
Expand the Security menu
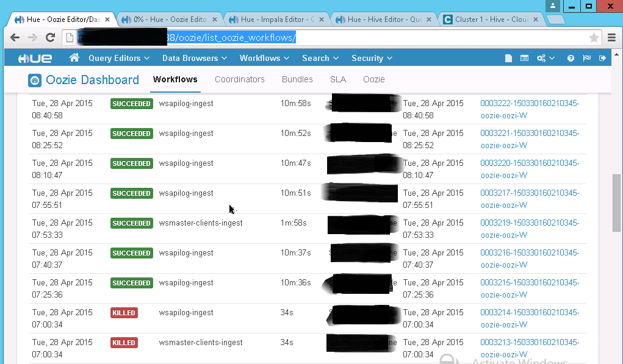pos(372,59)
